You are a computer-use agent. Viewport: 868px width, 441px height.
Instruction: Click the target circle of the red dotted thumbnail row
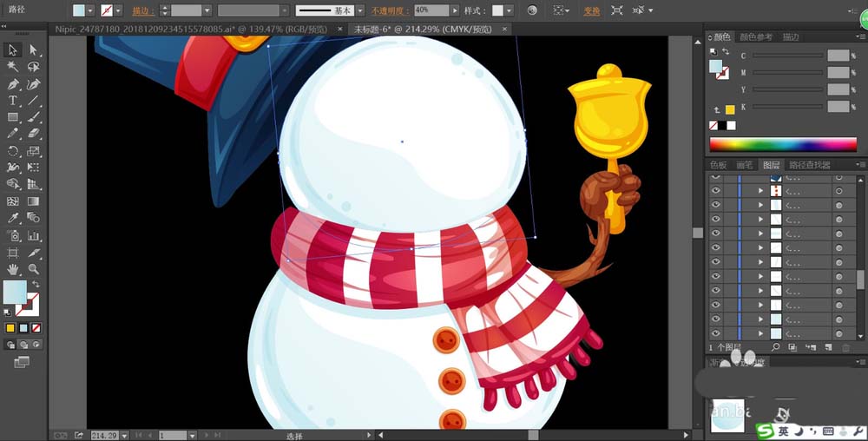pyautogui.click(x=838, y=191)
